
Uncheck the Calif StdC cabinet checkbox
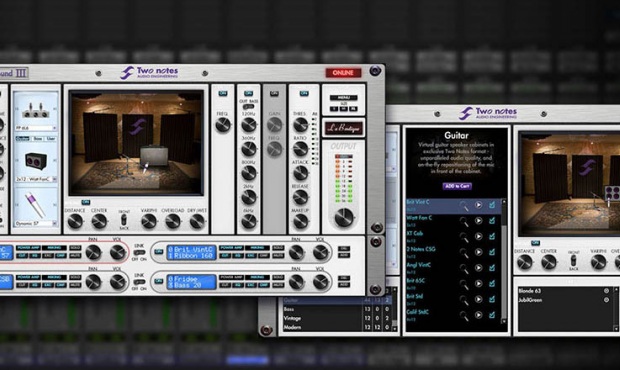pos(492,315)
